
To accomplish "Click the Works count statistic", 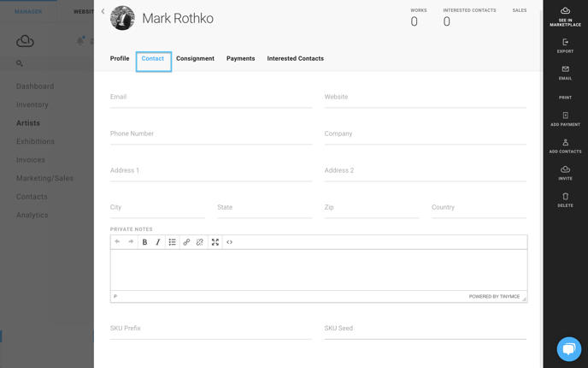I will [414, 21].
